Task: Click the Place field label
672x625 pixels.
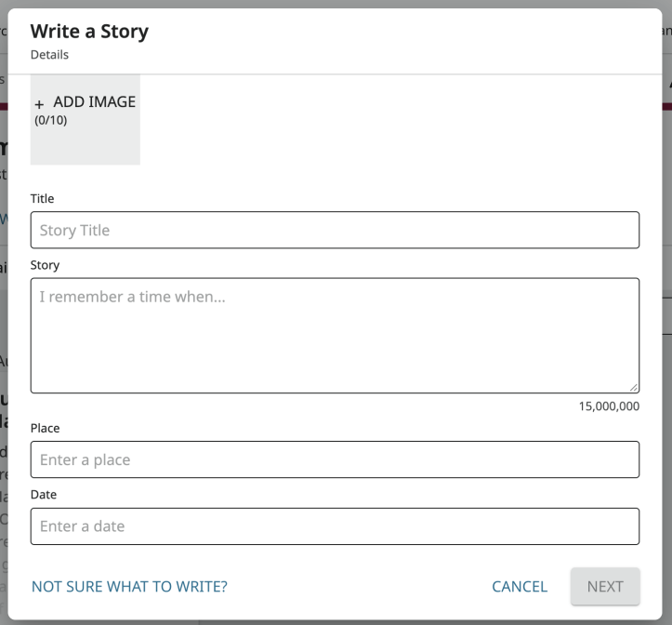Action: (x=45, y=428)
